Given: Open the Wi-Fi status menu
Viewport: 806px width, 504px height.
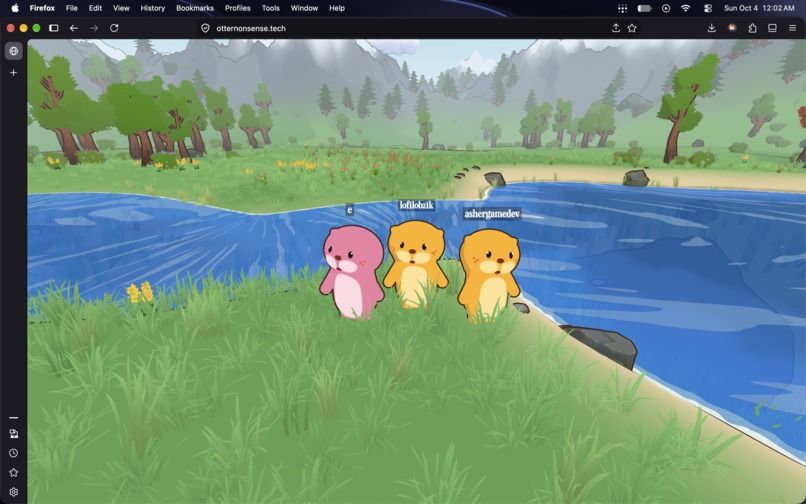Looking at the screenshot, I should tap(686, 8).
